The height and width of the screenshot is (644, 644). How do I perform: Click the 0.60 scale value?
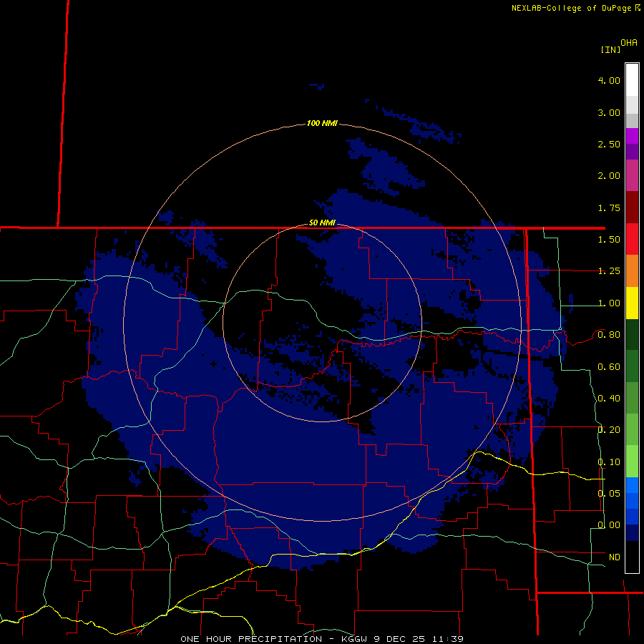click(x=609, y=367)
